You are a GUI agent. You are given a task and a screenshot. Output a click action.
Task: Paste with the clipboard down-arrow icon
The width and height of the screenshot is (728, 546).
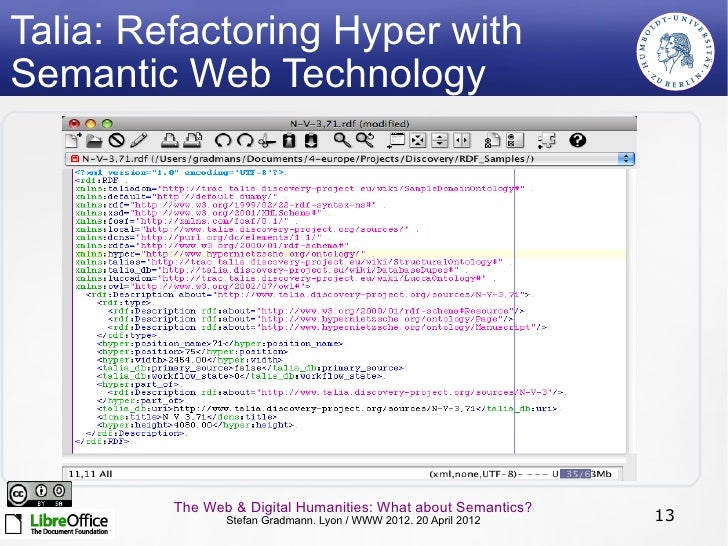[x=311, y=140]
